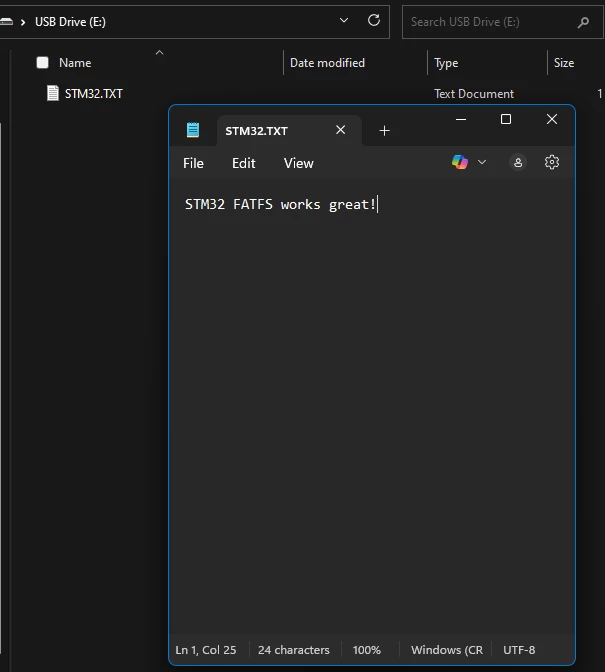Click the Ln 1, Col 25 status entry
The width and height of the screenshot is (605, 672).
(x=206, y=650)
